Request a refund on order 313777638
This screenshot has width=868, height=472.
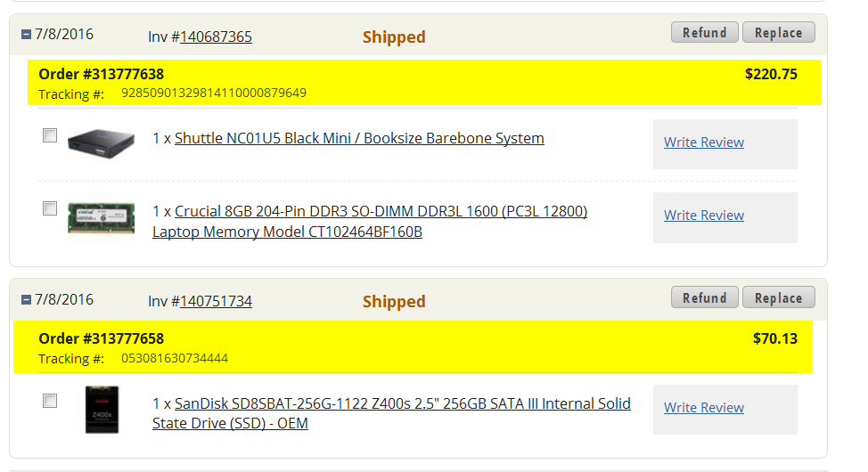705,33
